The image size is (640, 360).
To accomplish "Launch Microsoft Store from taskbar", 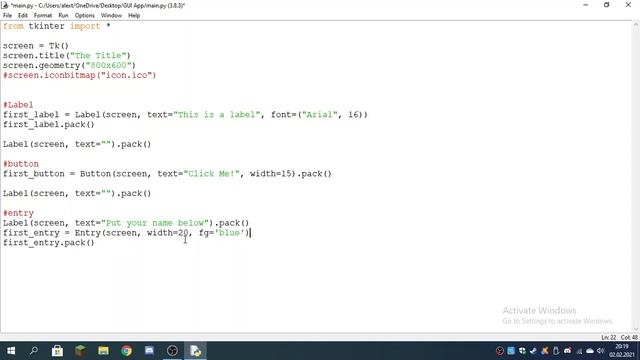I will click(57, 351).
